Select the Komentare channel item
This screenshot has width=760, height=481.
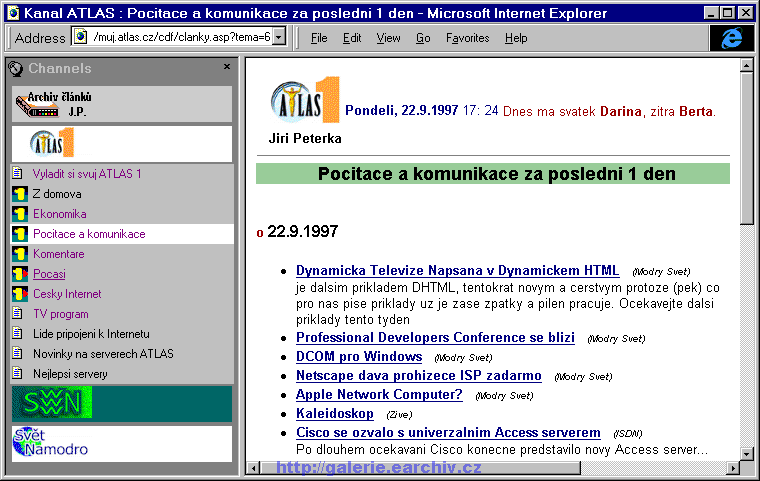click(59, 254)
